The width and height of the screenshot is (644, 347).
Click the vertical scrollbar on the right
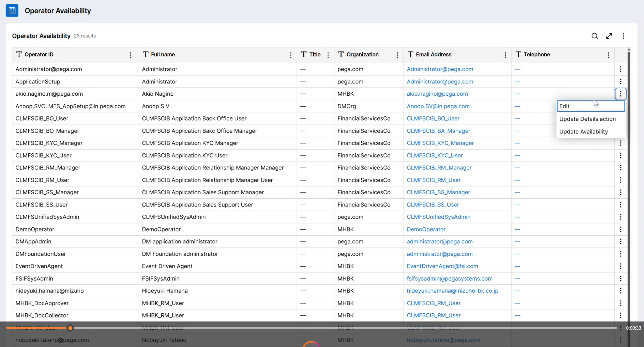[x=629, y=184]
